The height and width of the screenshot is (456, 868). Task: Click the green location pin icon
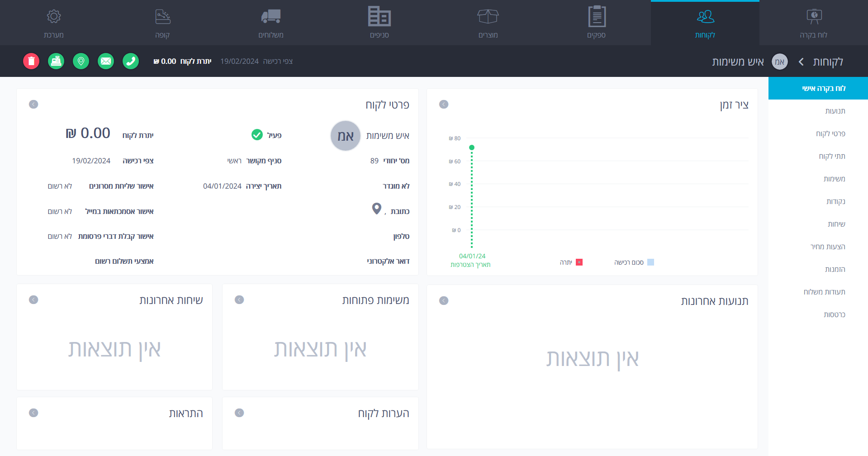(x=81, y=61)
